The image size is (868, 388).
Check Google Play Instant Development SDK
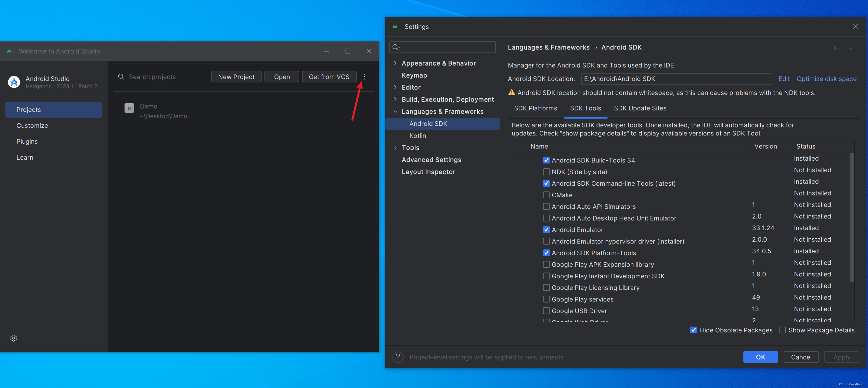546,276
